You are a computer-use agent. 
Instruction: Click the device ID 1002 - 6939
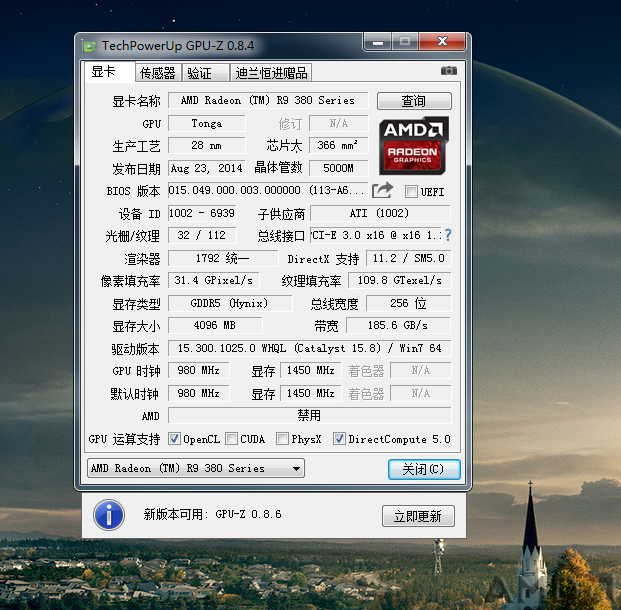point(202,213)
